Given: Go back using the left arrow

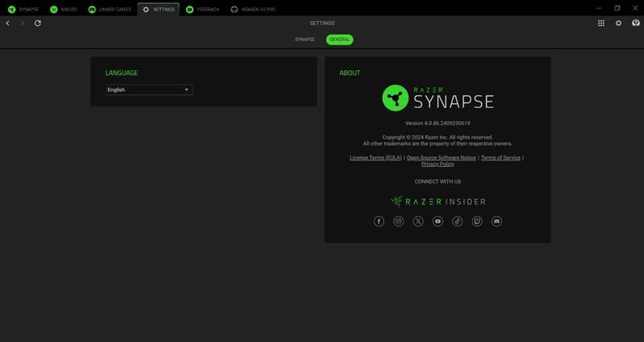Looking at the screenshot, I should 8,23.
